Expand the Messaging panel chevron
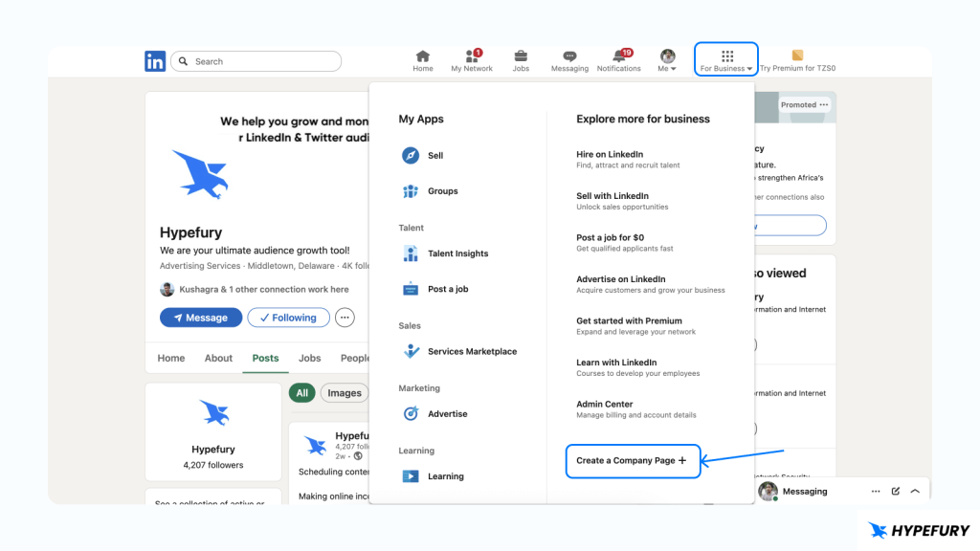This screenshot has height=551, width=980. (x=915, y=492)
